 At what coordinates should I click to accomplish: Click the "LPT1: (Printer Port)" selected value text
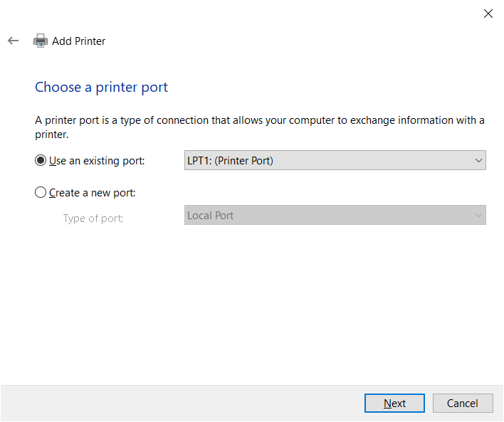click(230, 161)
